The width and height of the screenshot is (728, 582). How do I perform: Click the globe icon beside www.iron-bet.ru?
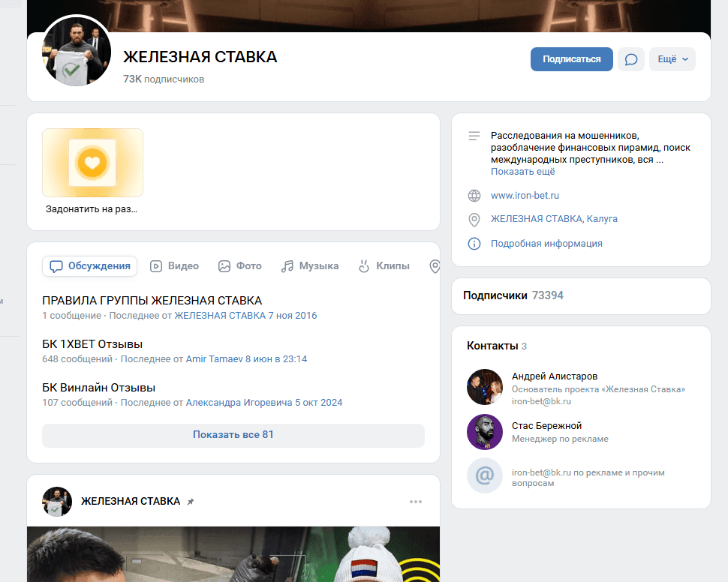pos(474,196)
